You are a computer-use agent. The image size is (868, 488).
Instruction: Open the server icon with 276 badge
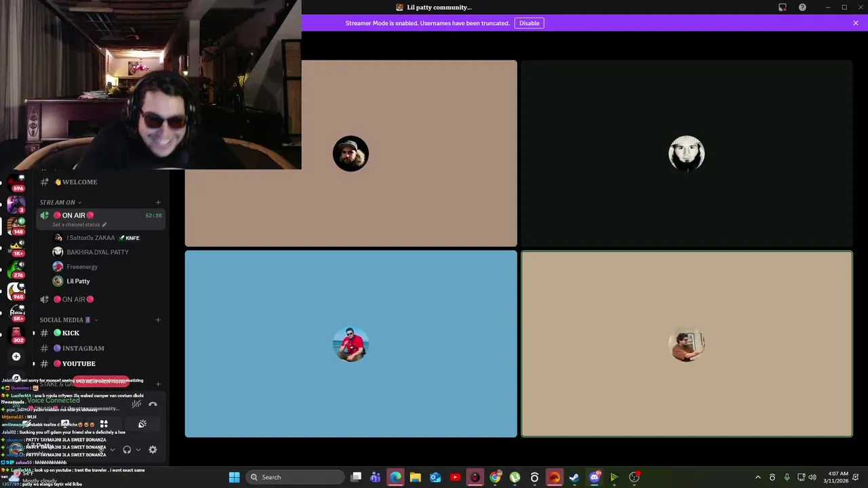pos(16,268)
